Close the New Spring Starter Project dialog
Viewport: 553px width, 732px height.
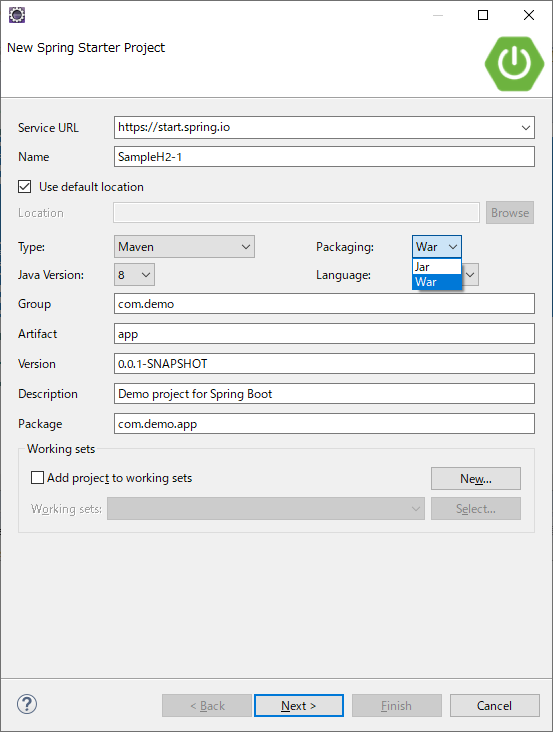[x=529, y=15]
